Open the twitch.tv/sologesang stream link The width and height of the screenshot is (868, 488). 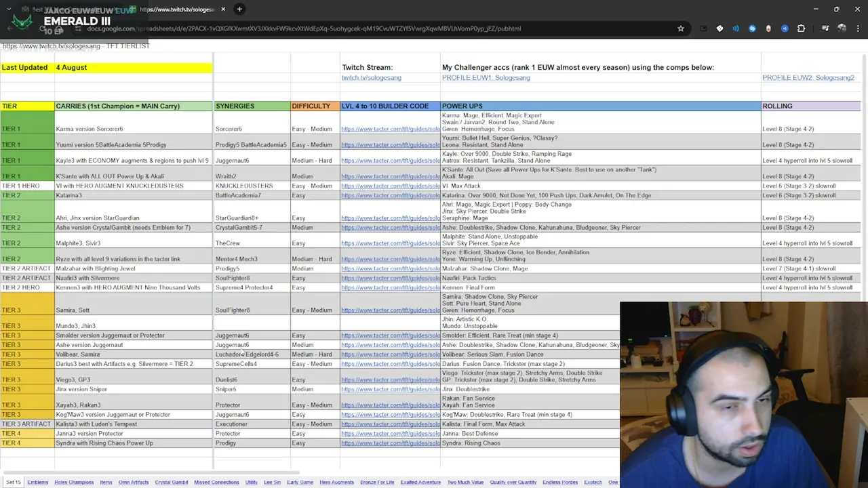click(372, 78)
